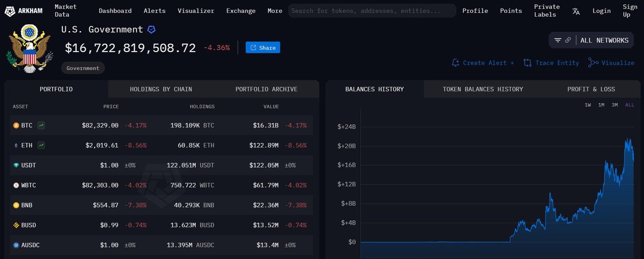Click the Government tag chip

pos(83,68)
